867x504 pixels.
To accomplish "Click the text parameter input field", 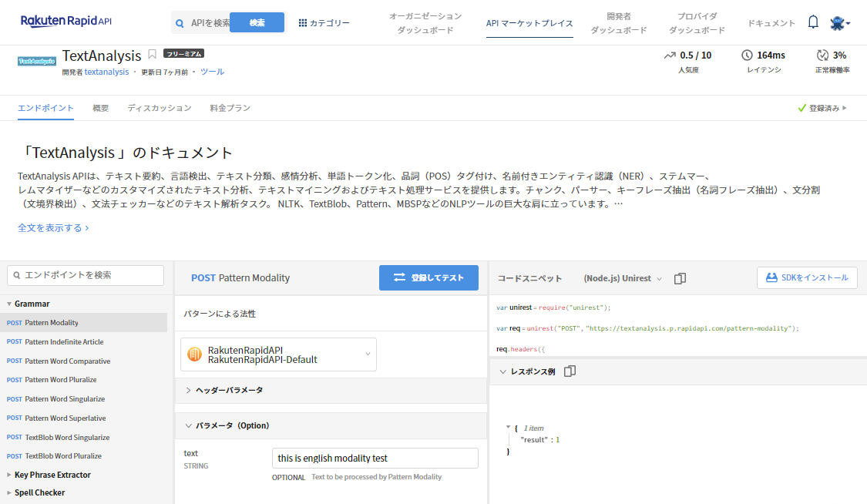I will click(375, 458).
